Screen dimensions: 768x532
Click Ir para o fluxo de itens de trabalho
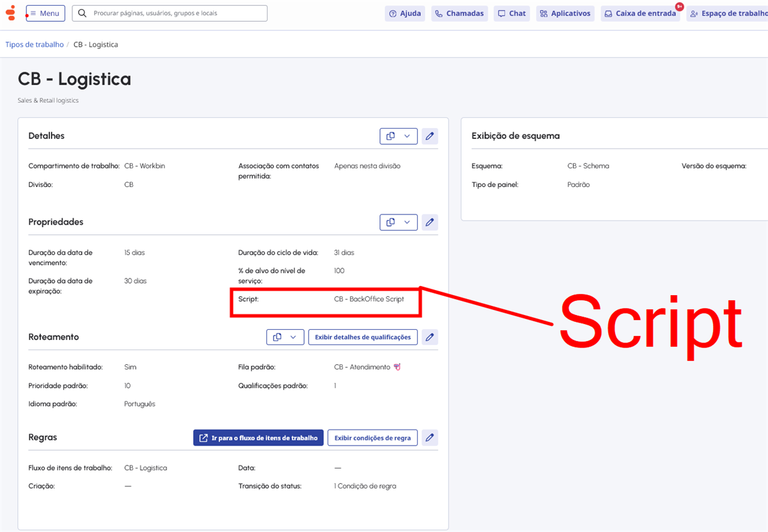259,438
